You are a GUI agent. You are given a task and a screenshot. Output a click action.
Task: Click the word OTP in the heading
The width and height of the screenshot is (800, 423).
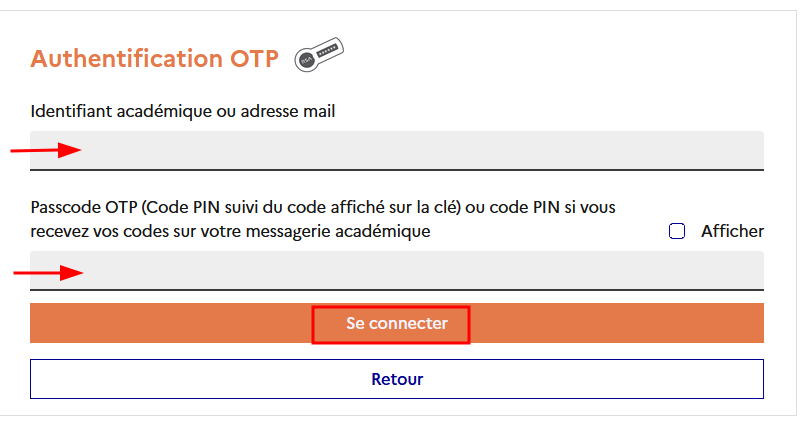pos(253,58)
